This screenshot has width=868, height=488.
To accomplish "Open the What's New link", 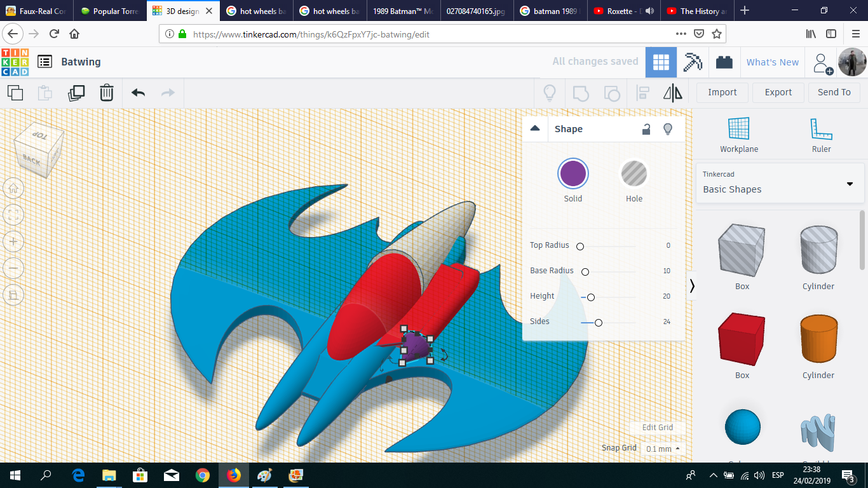I will [x=773, y=62].
